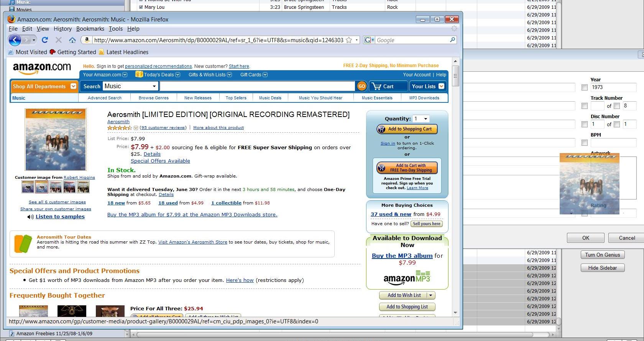Open the Firefox Home page icon
Screen dimensions: 644x341
point(72,40)
